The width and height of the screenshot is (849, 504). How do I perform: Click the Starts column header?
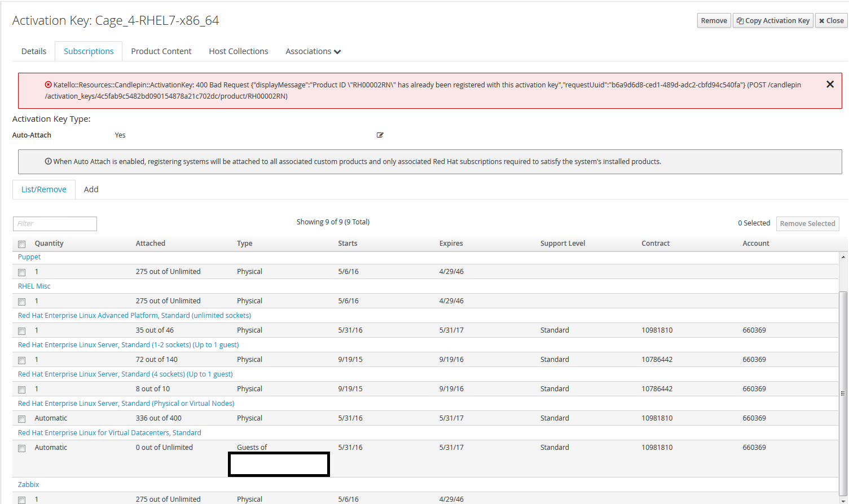(347, 244)
